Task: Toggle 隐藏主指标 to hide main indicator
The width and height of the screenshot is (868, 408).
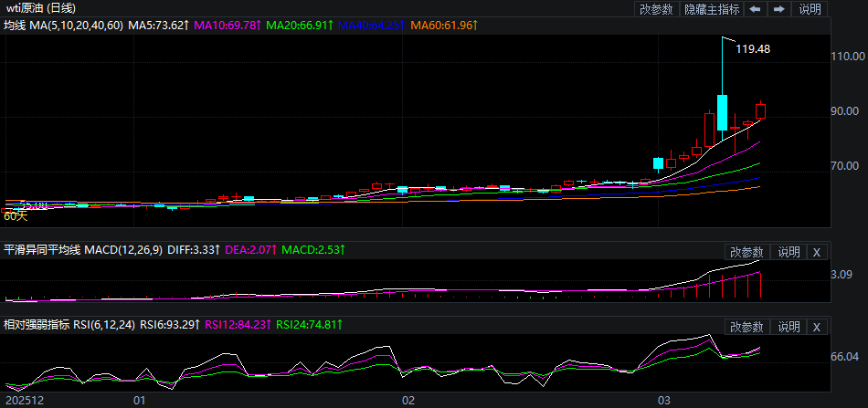Action: tap(712, 9)
